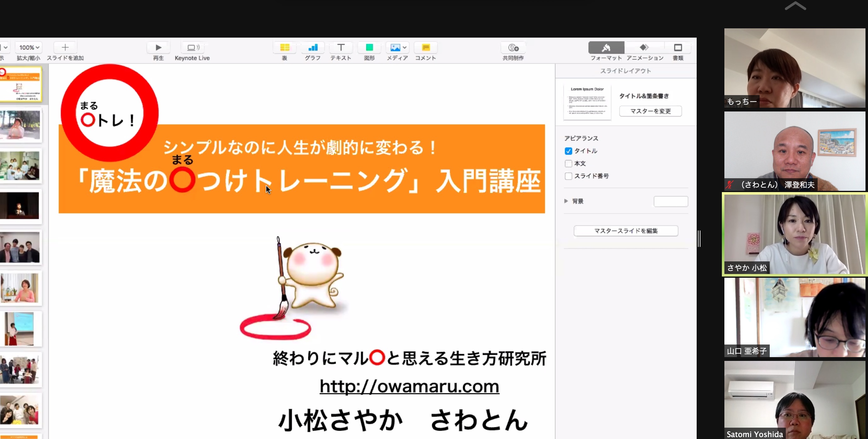The height and width of the screenshot is (439, 868).
Task: Switch to 書類 document tab
Action: (x=678, y=48)
